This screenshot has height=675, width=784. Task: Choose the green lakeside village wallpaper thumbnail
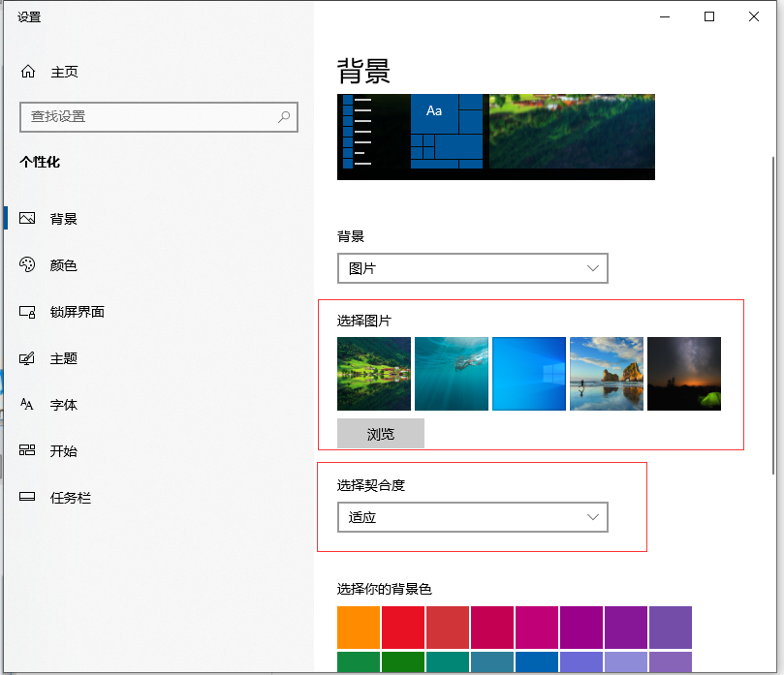(374, 374)
